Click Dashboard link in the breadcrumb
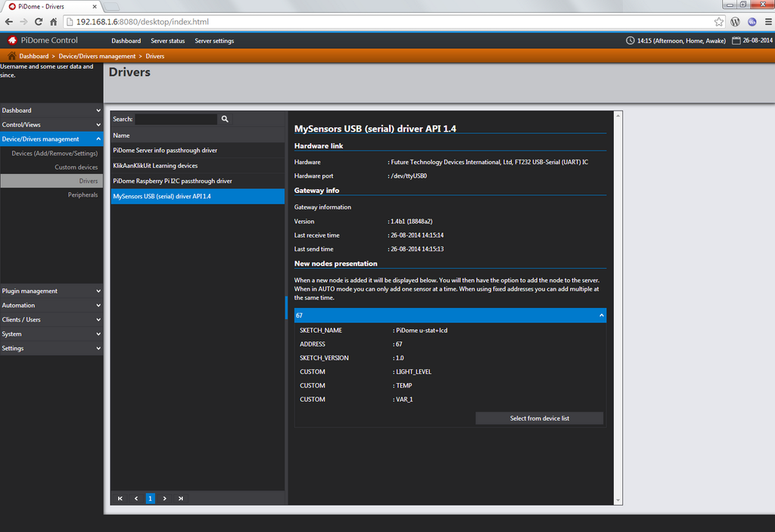The width and height of the screenshot is (775, 532). (33, 56)
